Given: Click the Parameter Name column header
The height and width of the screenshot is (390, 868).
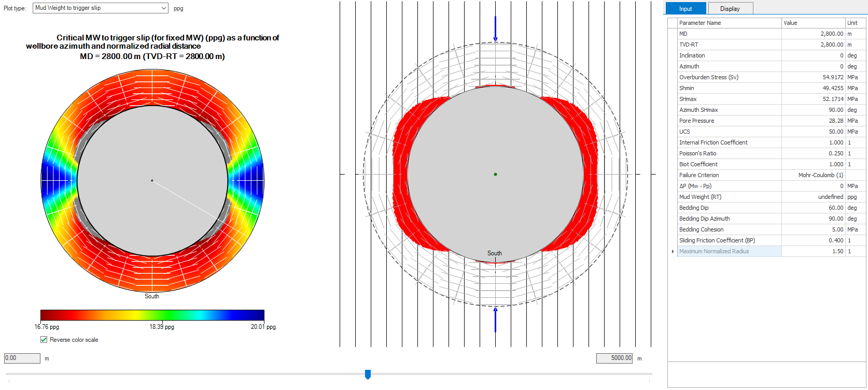Looking at the screenshot, I should coord(729,23).
